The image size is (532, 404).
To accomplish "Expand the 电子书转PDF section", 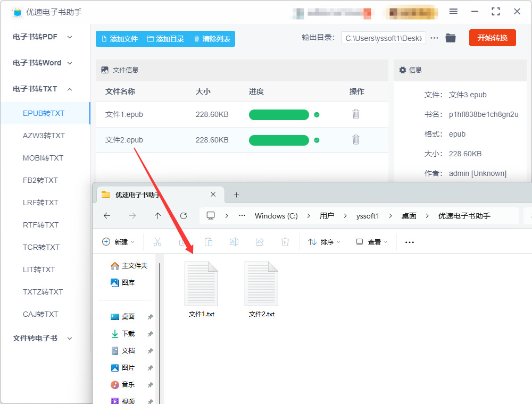I will 43,37.
